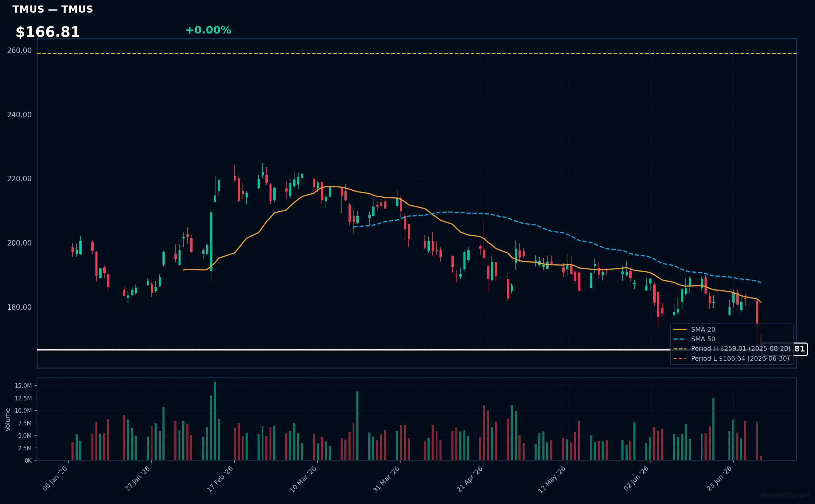This screenshot has height=504, width=815.
Task: Click the TMUS — TMUS chart title
Action: pos(53,9)
